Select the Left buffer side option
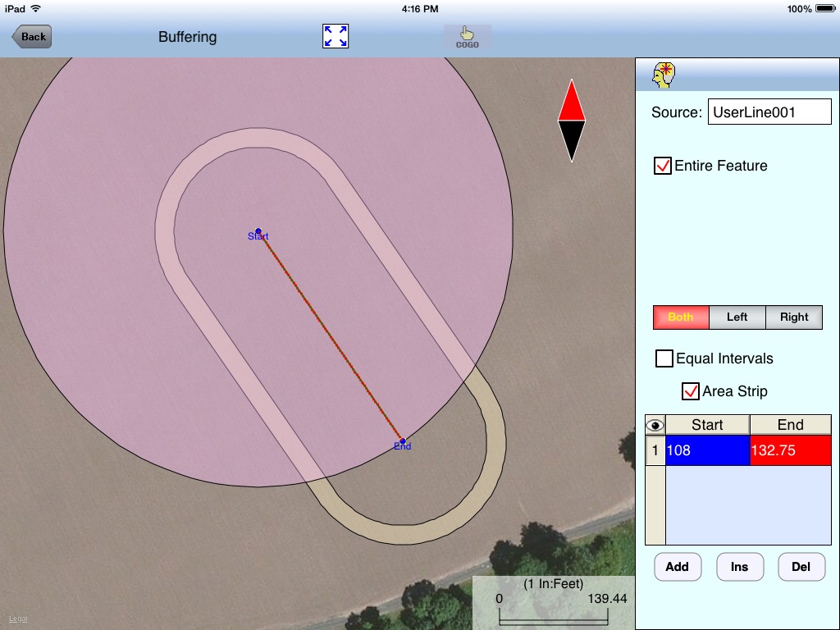 [x=737, y=317]
